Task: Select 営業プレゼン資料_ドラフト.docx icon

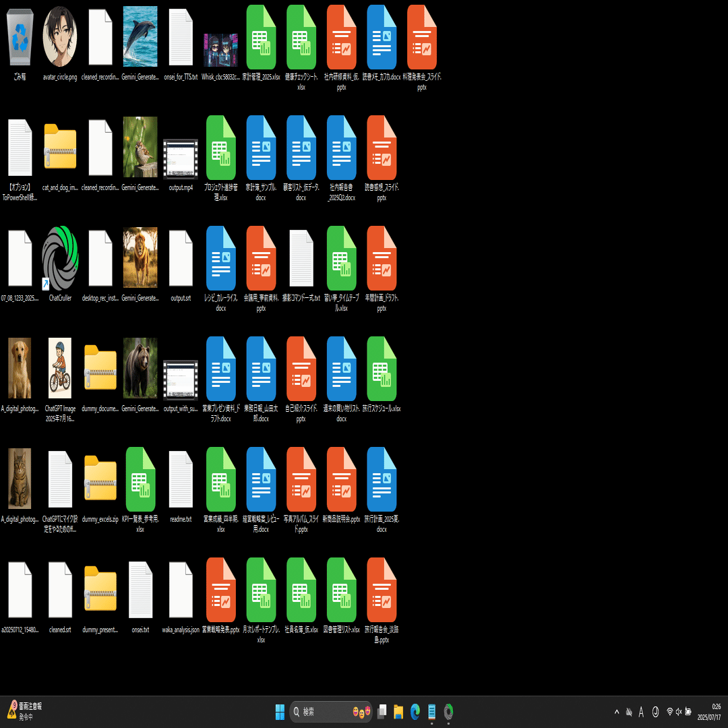Action: click(x=221, y=369)
